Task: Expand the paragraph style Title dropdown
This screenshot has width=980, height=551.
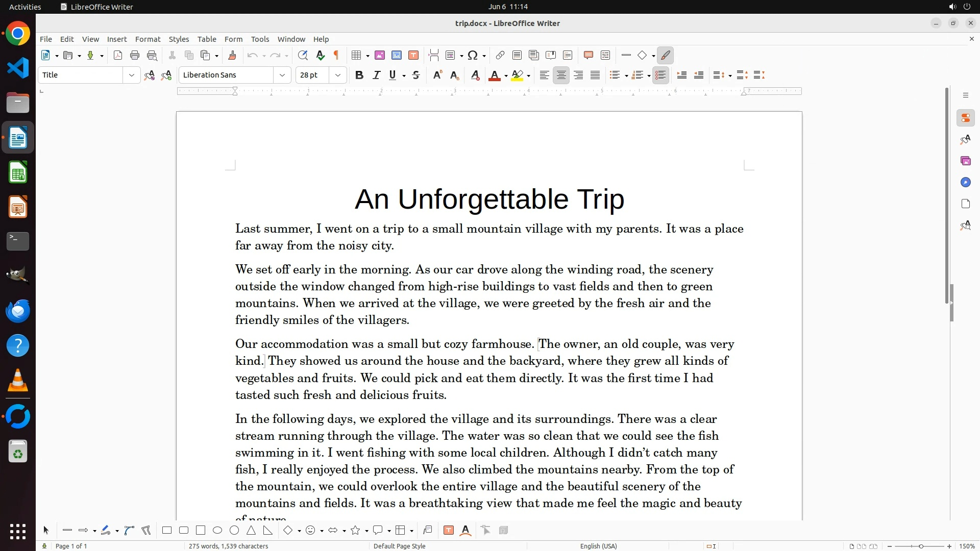Action: click(132, 76)
